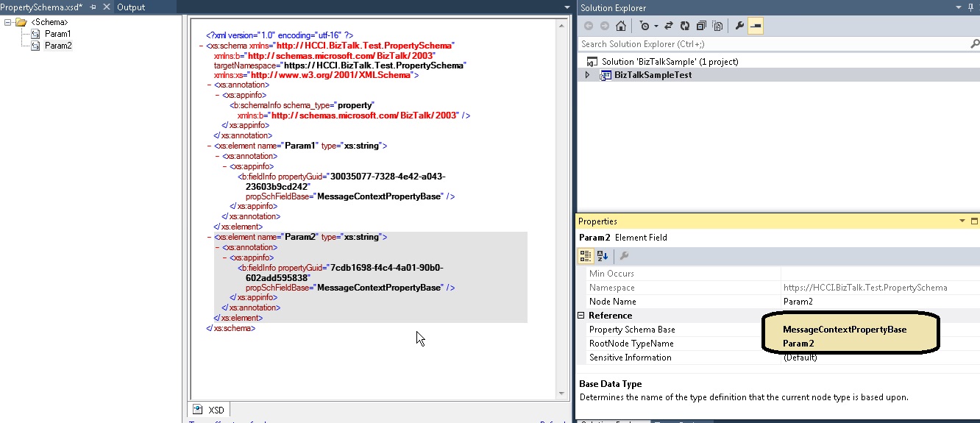Toggle the Preview Selected Items button
Screen dimensions: 980x423
(756, 26)
